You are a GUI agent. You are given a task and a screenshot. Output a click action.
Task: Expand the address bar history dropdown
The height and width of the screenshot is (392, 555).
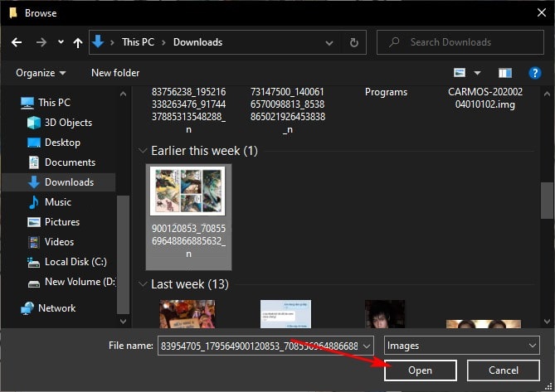(329, 43)
